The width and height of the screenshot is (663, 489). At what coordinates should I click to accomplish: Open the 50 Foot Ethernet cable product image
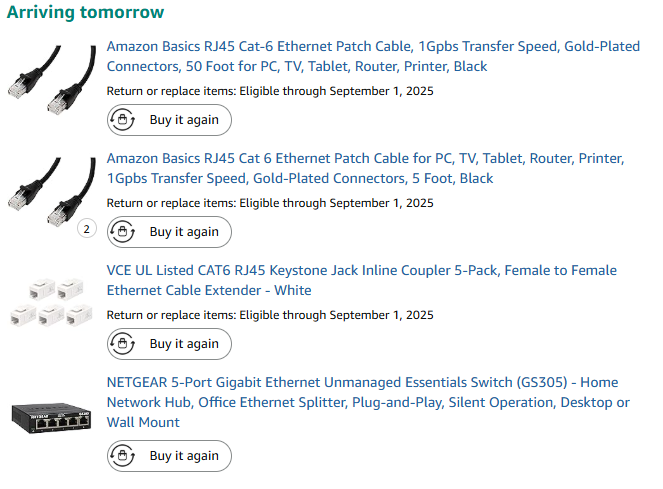(x=50, y=81)
